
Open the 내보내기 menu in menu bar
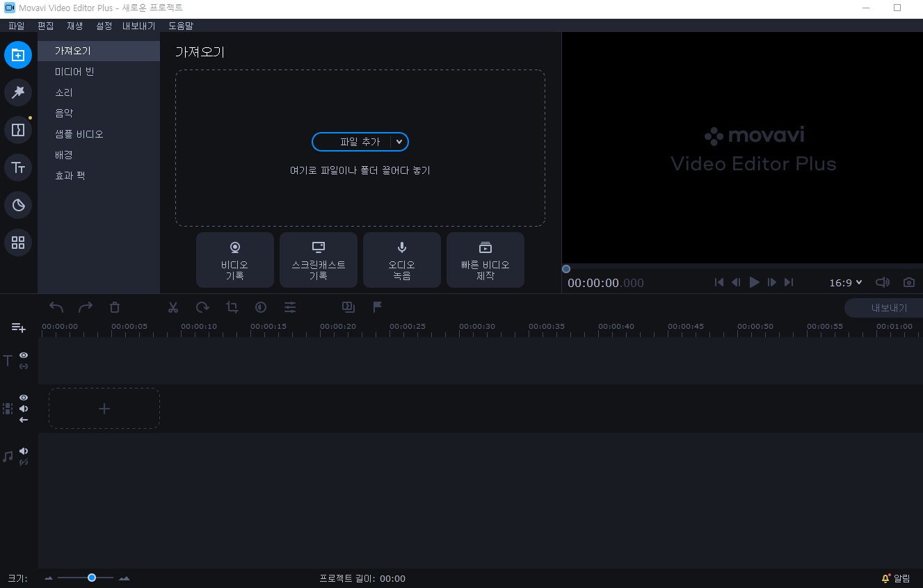point(139,26)
